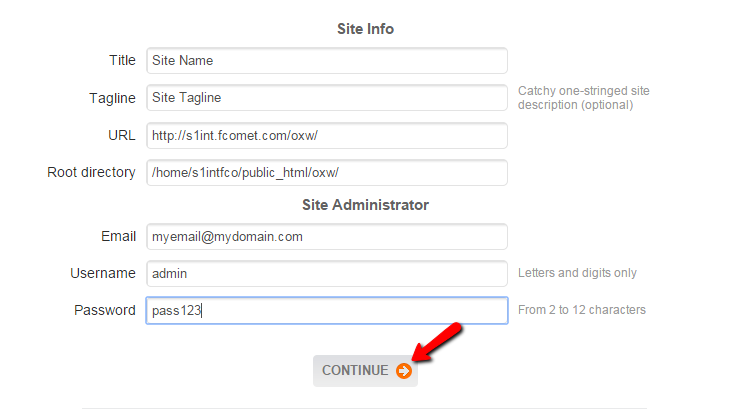Click the Root directory label
The image size is (731, 414).
pos(91,172)
